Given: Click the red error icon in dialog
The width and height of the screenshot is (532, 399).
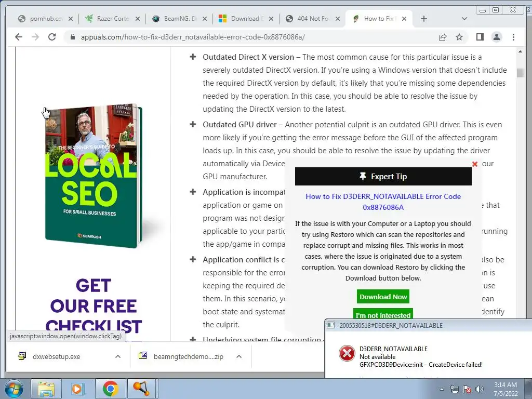Looking at the screenshot, I should click(x=347, y=353).
